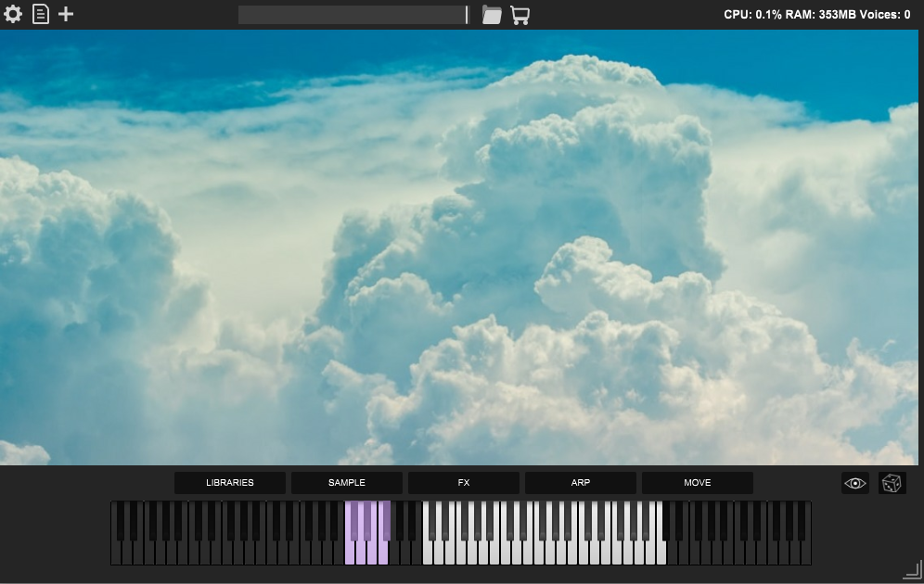Screen dimensions: 924x584
Task: Toggle the eye visibility button
Action: pos(855,483)
